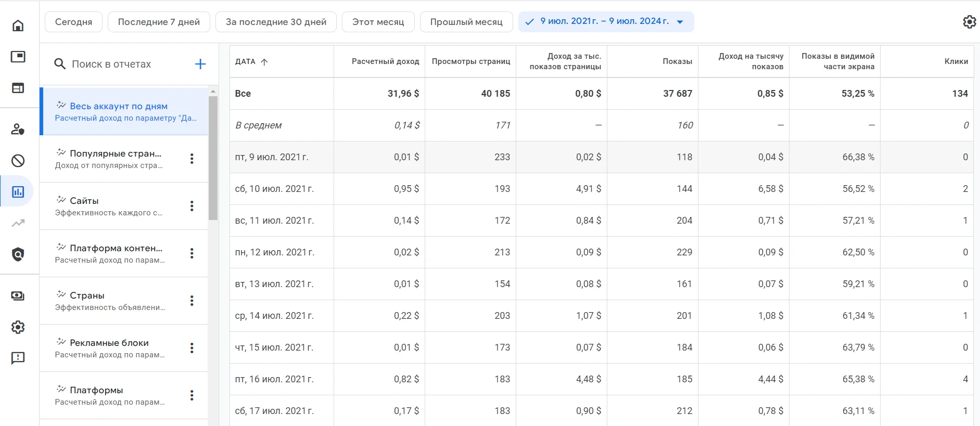The image size is (980, 426).
Task: Click the report list scrollbar thumb
Action: [213, 158]
